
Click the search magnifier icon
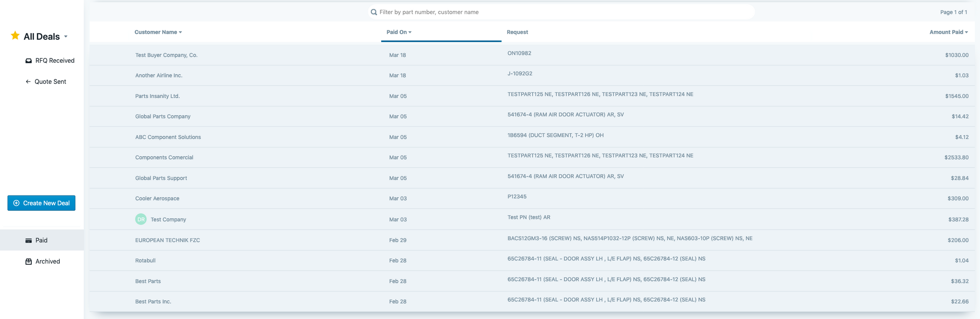tap(374, 12)
